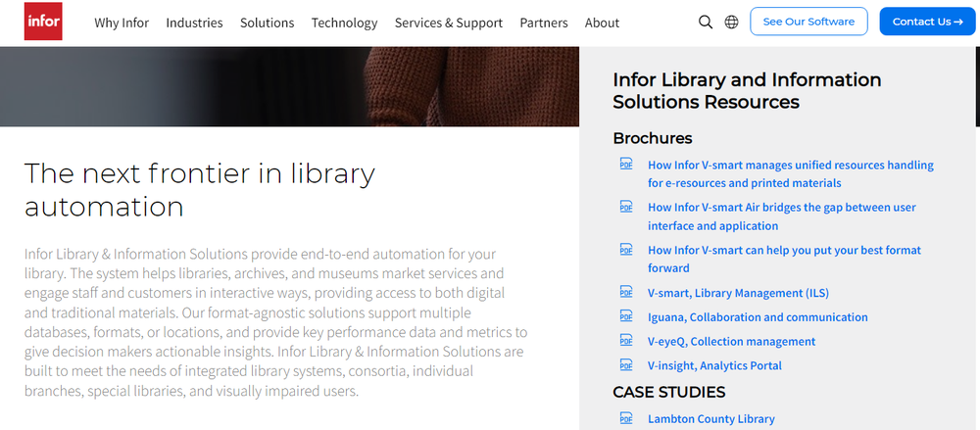This screenshot has width=980, height=430.
Task: Open the About menu
Action: [x=602, y=24]
